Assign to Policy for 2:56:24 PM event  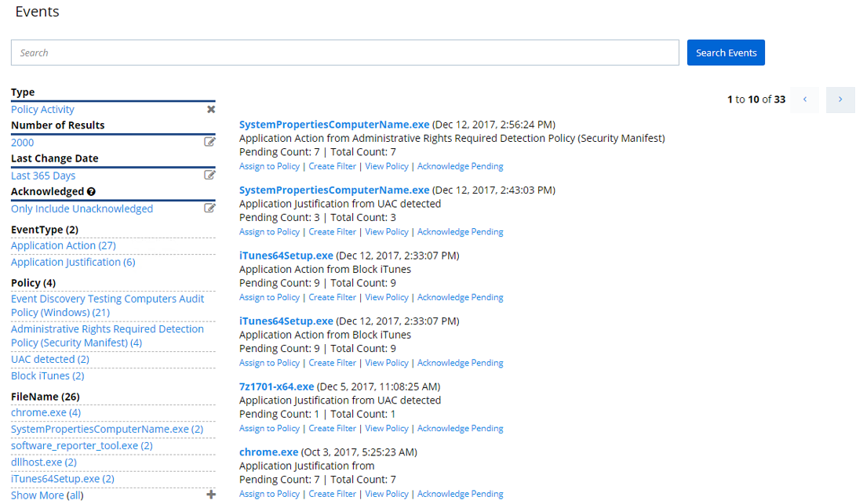(269, 166)
